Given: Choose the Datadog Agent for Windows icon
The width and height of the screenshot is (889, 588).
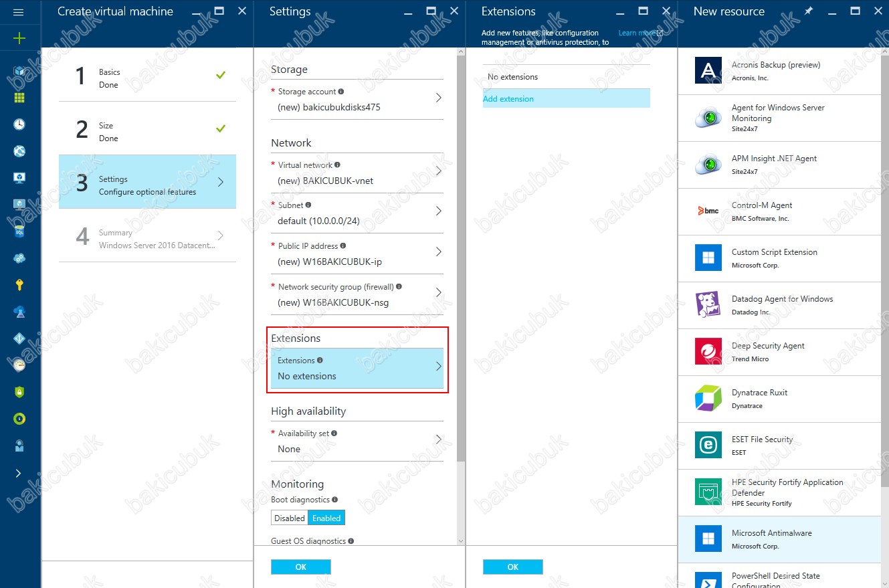Looking at the screenshot, I should pos(708,305).
